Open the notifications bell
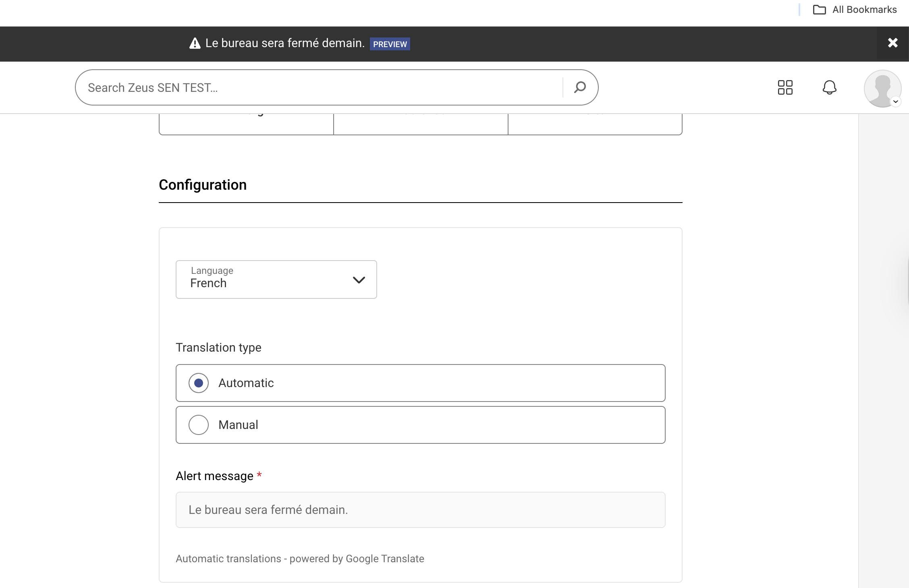Viewport: 909px width, 588px height. click(x=829, y=87)
